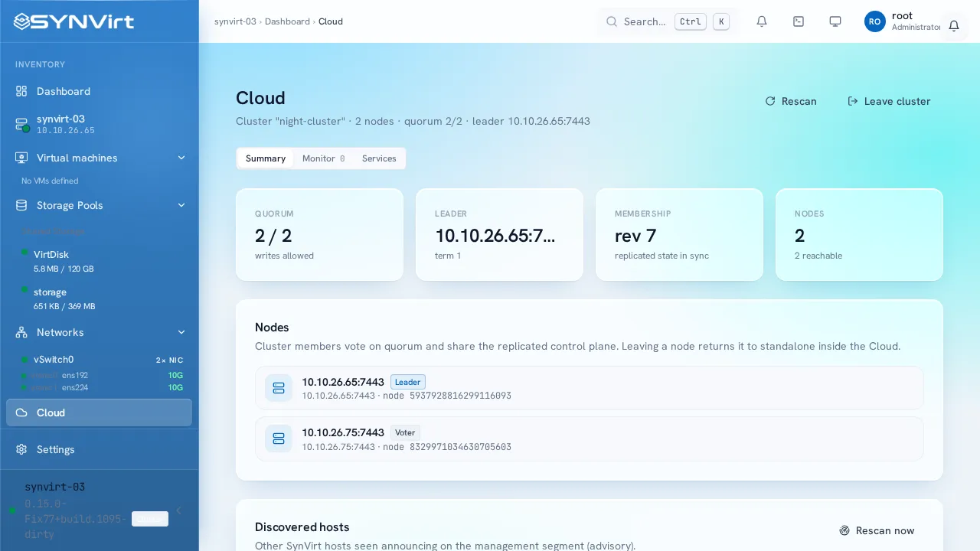Image resolution: width=980 pixels, height=551 pixels.
Task: Click the Cloud icon in sidebar
Action: pyautogui.click(x=21, y=412)
